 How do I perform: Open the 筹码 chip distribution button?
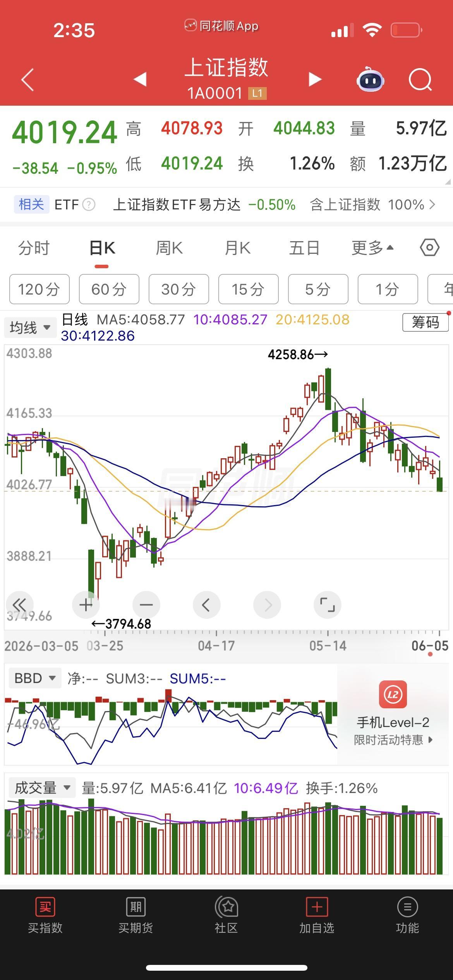coord(425,322)
